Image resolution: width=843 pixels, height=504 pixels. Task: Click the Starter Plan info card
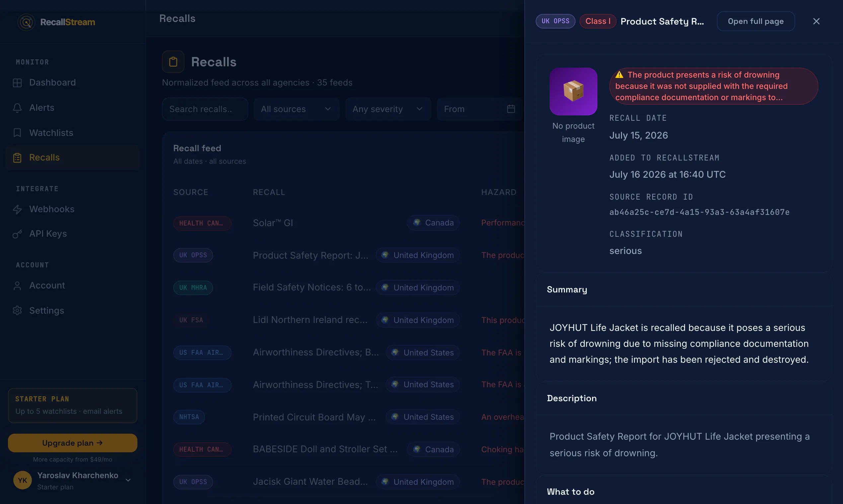pos(72,405)
